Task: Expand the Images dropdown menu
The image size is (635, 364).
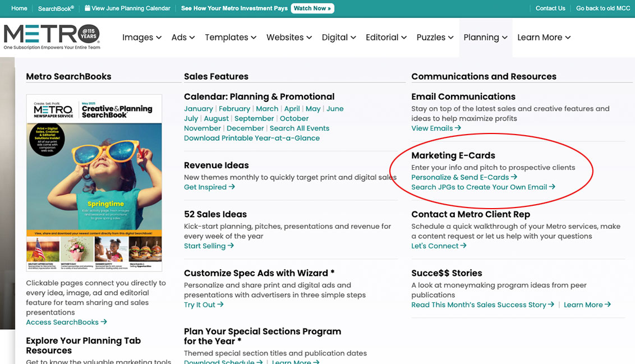Action: (141, 38)
